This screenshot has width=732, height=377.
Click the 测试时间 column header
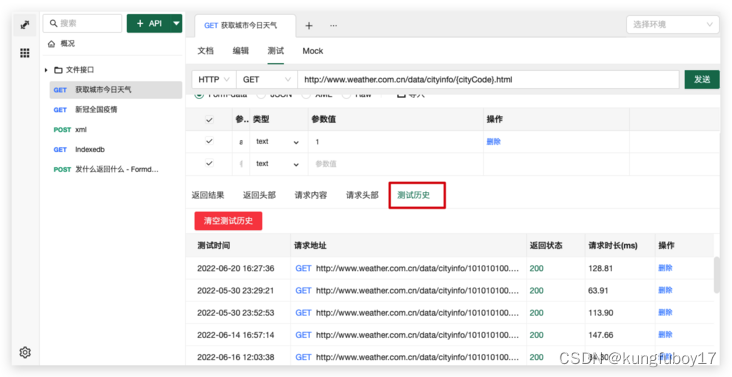tap(213, 245)
